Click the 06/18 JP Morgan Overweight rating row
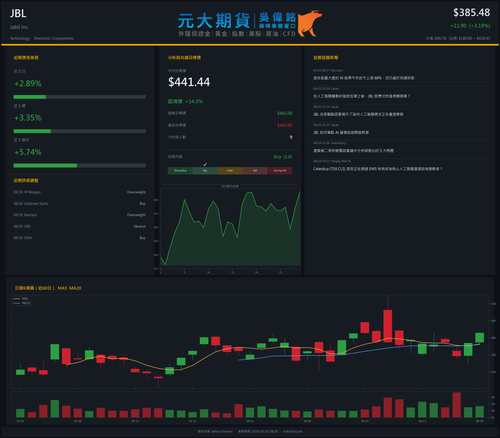500x438 pixels. [x=80, y=192]
